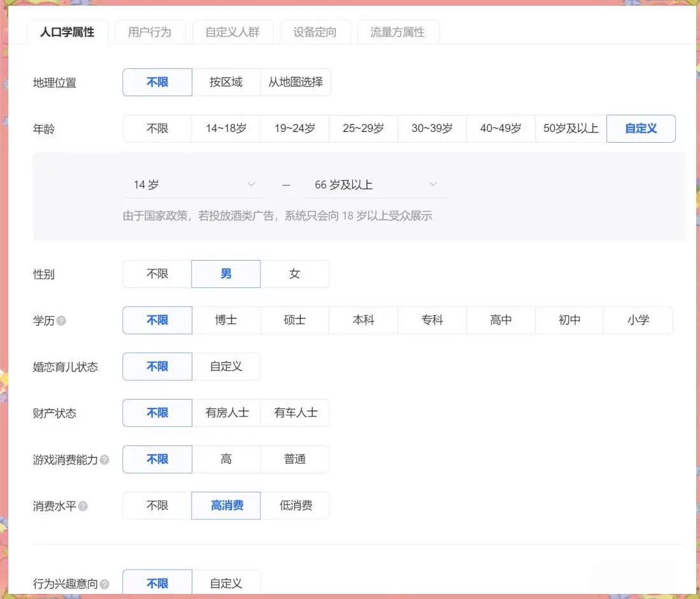
Task: Switch to the 设备定向 tab
Action: (315, 32)
